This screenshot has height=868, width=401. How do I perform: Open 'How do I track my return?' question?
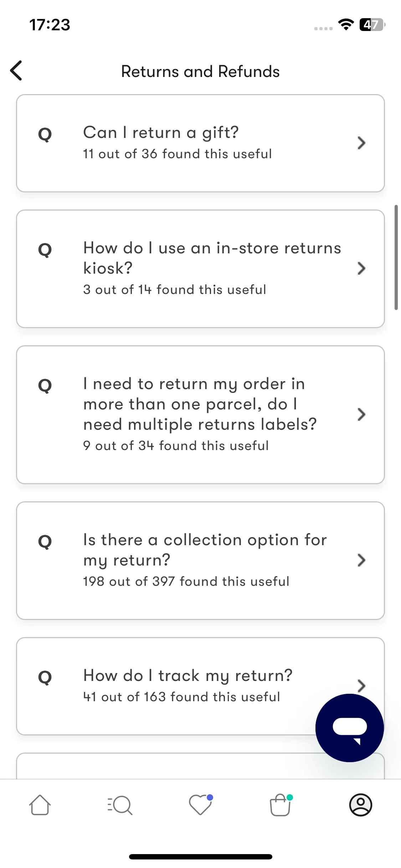[200, 686]
